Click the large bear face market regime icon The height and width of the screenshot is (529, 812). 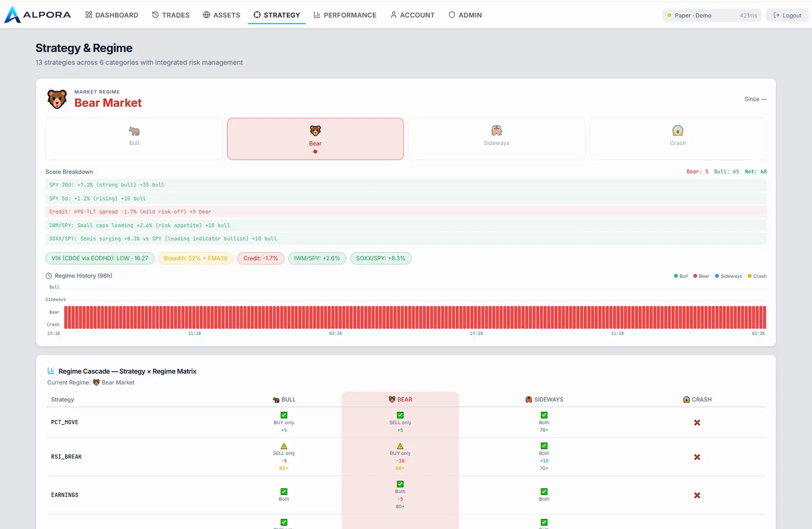pyautogui.click(x=57, y=99)
